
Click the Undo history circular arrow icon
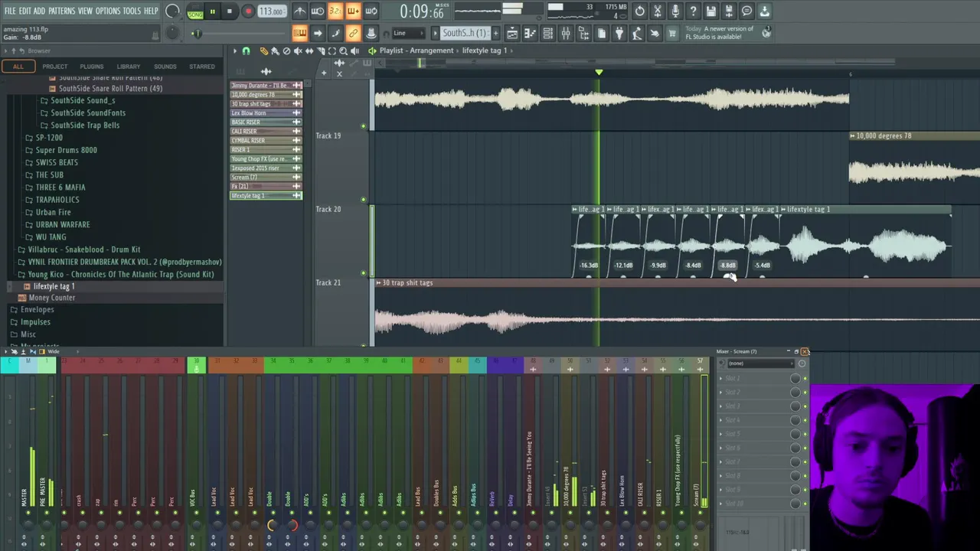coord(640,11)
